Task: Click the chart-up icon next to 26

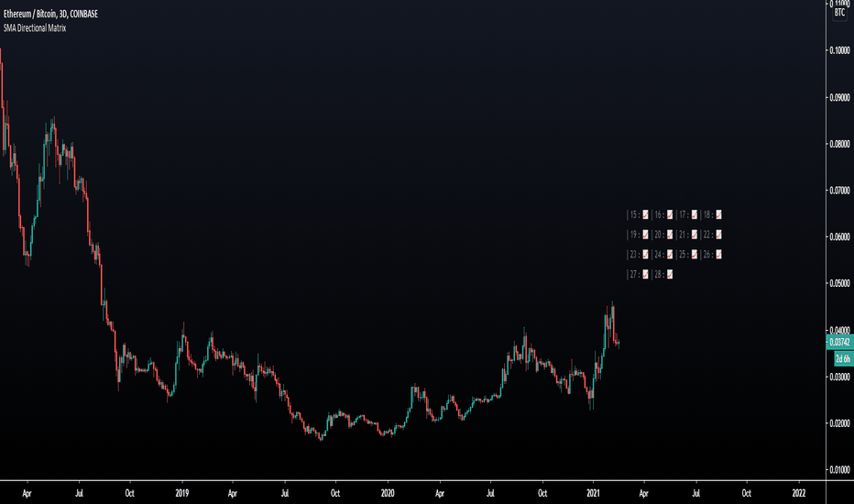Action: click(x=719, y=255)
